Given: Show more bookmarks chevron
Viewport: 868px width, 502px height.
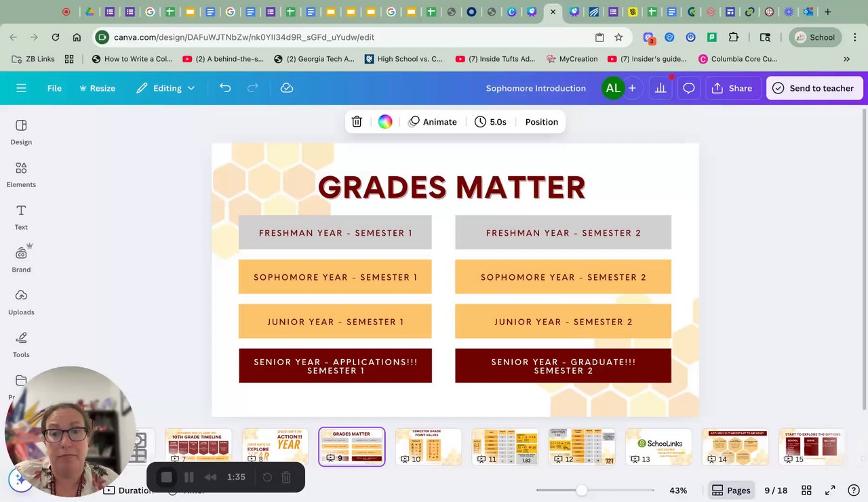Looking at the screenshot, I should [846, 59].
